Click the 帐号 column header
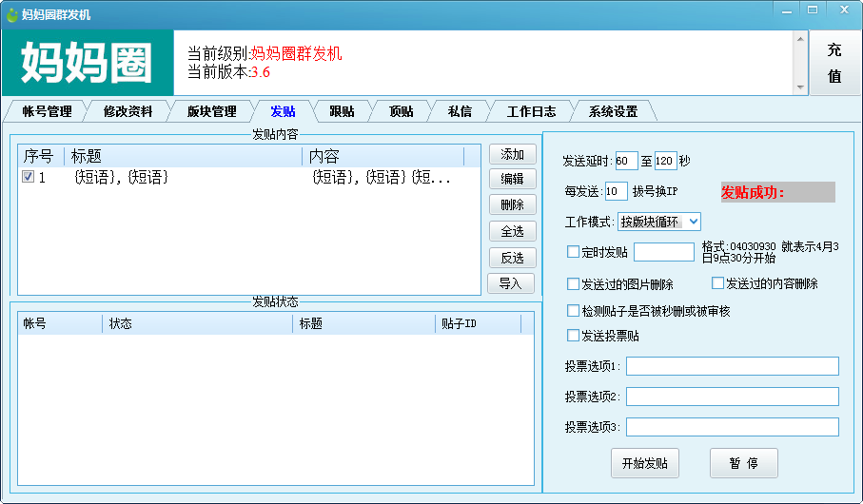The width and height of the screenshot is (863, 504). (x=60, y=323)
